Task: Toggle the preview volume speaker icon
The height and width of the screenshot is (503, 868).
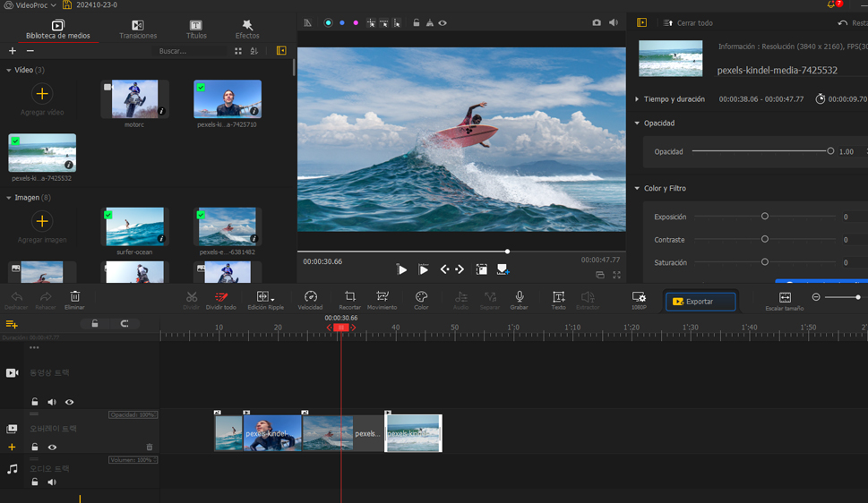Action: tap(614, 22)
